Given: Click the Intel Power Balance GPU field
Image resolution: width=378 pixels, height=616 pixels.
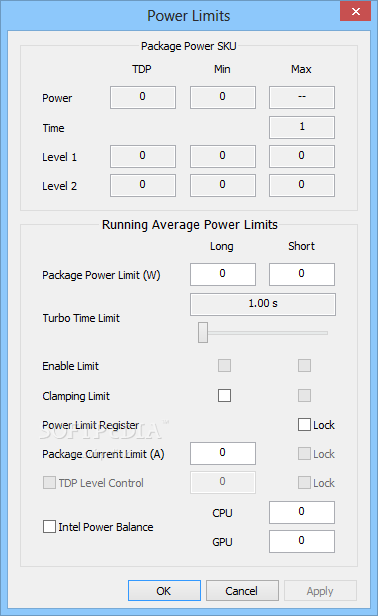Looking at the screenshot, I should coord(302,541).
